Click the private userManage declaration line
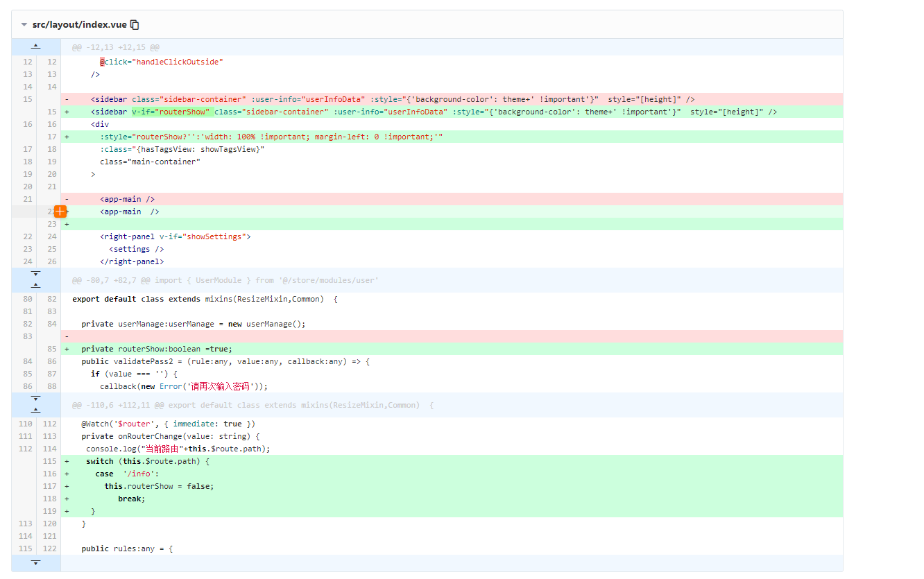Image resolution: width=924 pixels, height=579 pixels. (452, 324)
